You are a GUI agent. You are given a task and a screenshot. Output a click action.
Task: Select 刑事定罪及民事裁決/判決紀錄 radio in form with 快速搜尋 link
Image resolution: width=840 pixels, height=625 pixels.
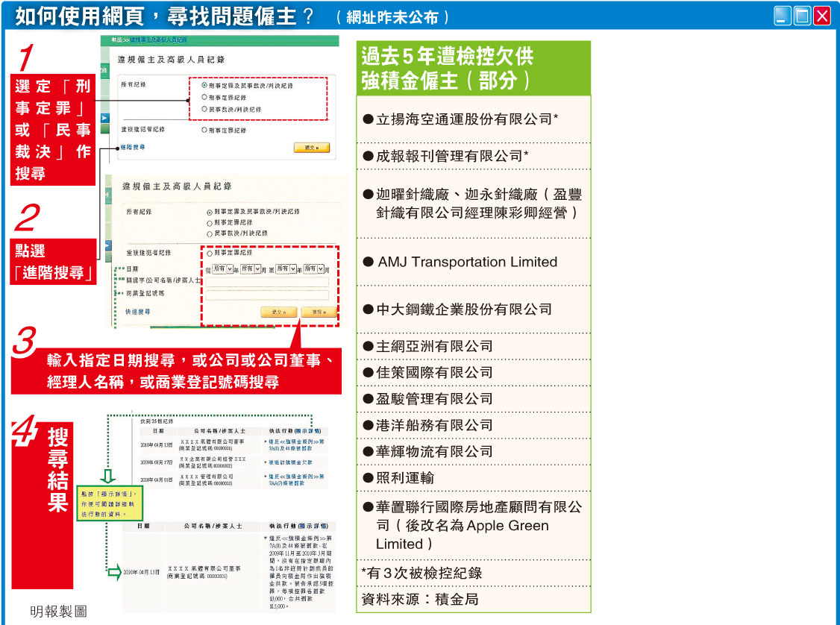click(x=210, y=212)
